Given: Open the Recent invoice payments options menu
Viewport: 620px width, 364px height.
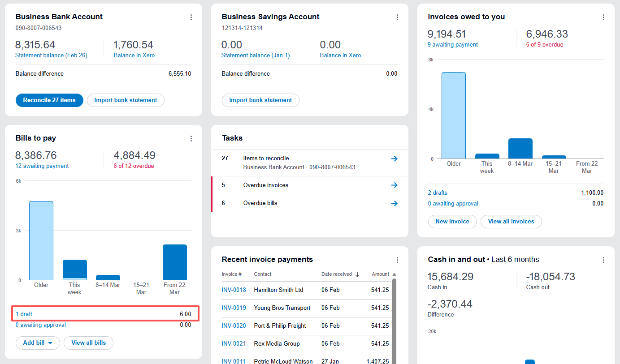Looking at the screenshot, I should [x=398, y=260].
